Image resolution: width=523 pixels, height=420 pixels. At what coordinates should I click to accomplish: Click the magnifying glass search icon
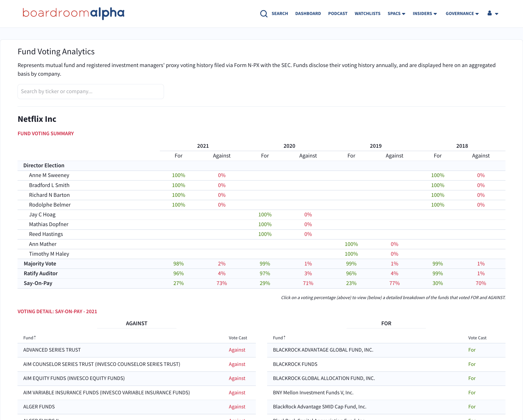(264, 14)
